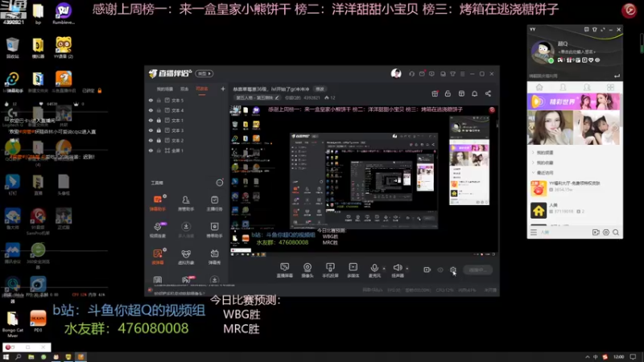The width and height of the screenshot is (644, 362).
Task: Open Windows Start menu
Action: coord(6,357)
